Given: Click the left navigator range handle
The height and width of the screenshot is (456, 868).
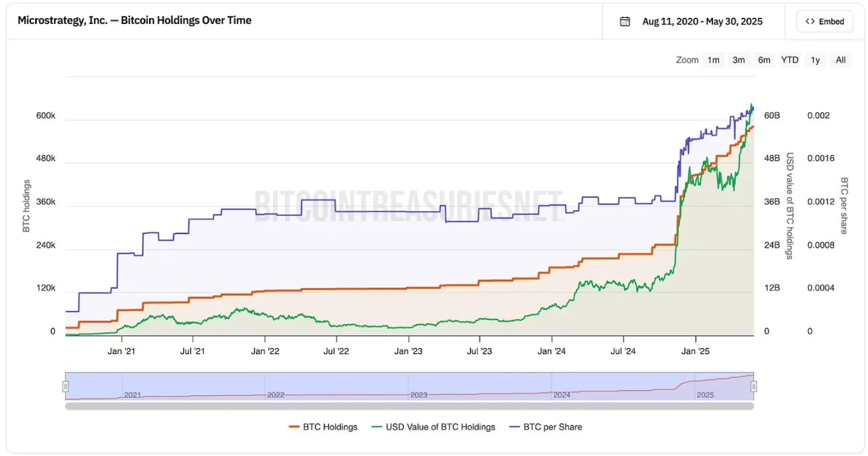Looking at the screenshot, I should 66,386.
